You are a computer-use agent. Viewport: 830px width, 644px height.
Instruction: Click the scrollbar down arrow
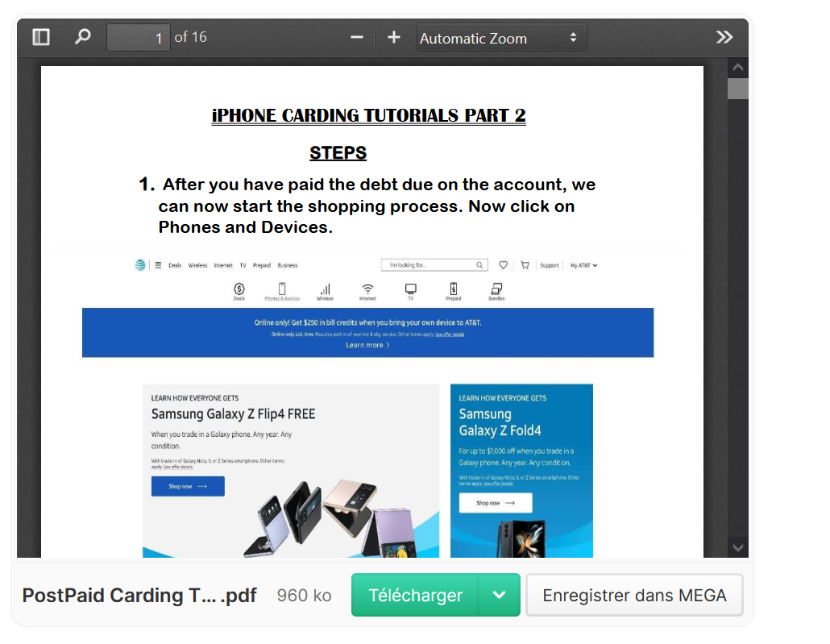coord(737,547)
